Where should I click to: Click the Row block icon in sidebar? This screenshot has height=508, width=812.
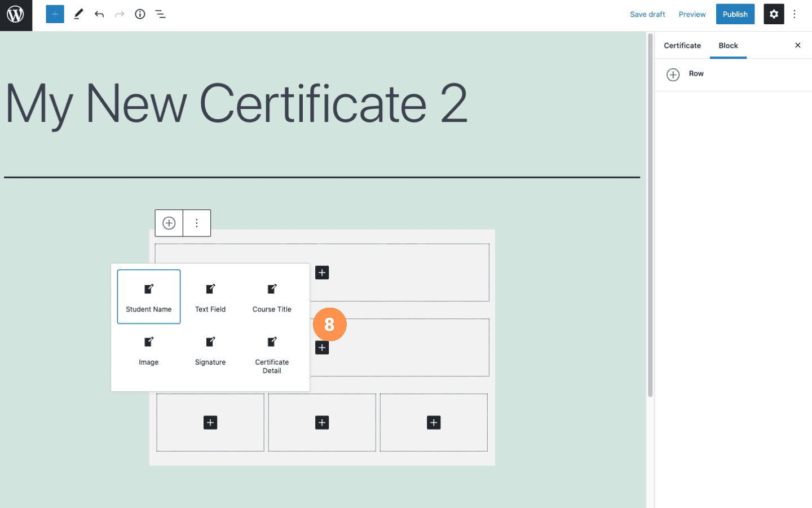pos(673,75)
